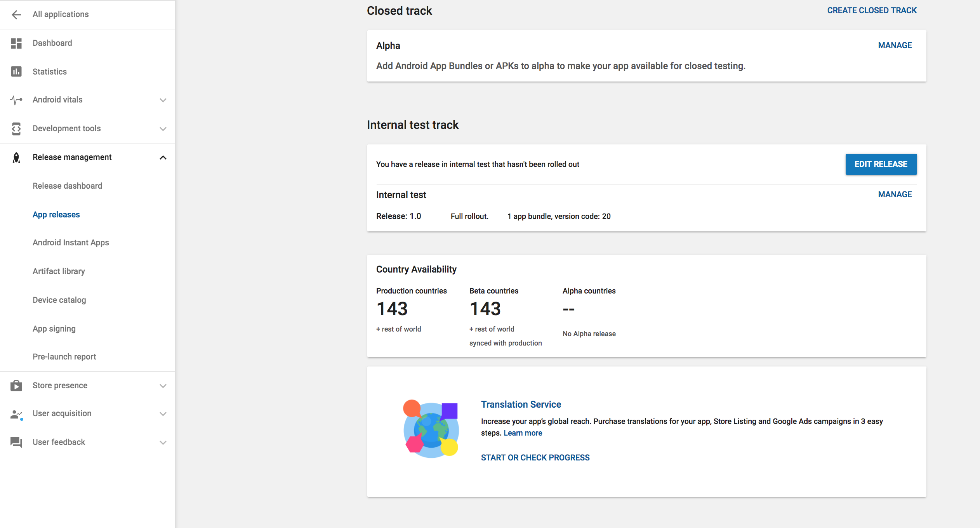Screen dimensions: 980x528
Task: Expand the Development tools chevron
Action: click(163, 129)
